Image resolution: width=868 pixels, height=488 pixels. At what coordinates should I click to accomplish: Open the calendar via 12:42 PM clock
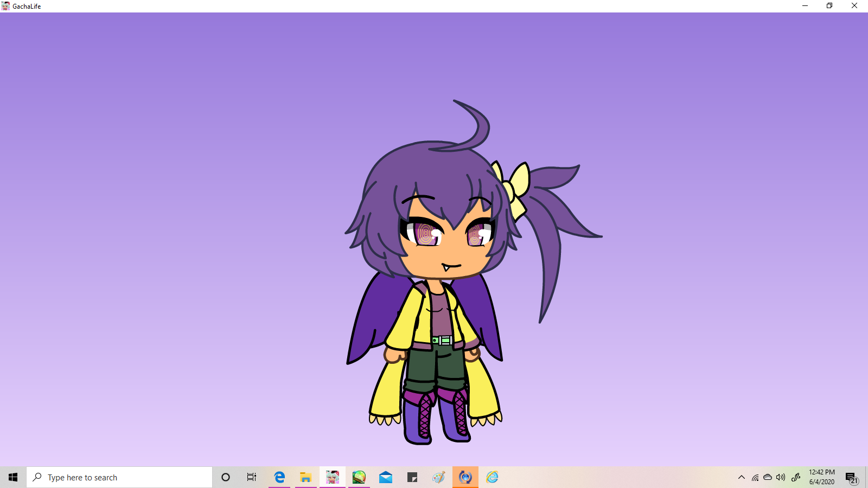click(822, 477)
